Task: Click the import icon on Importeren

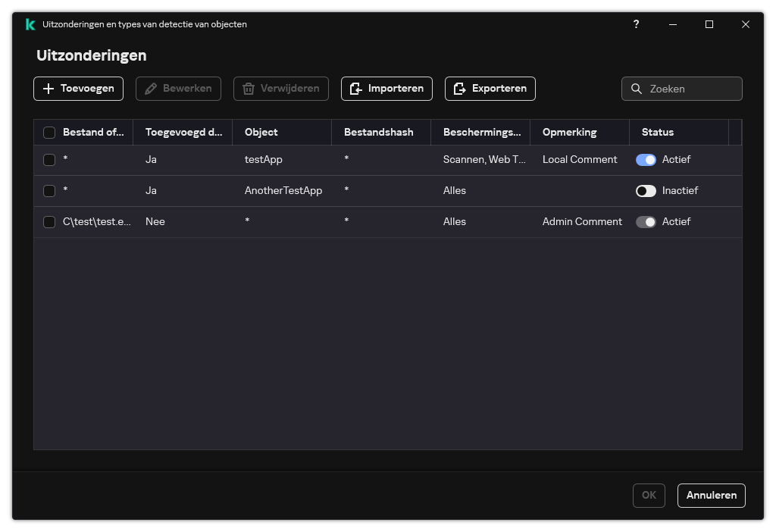Action: 355,89
